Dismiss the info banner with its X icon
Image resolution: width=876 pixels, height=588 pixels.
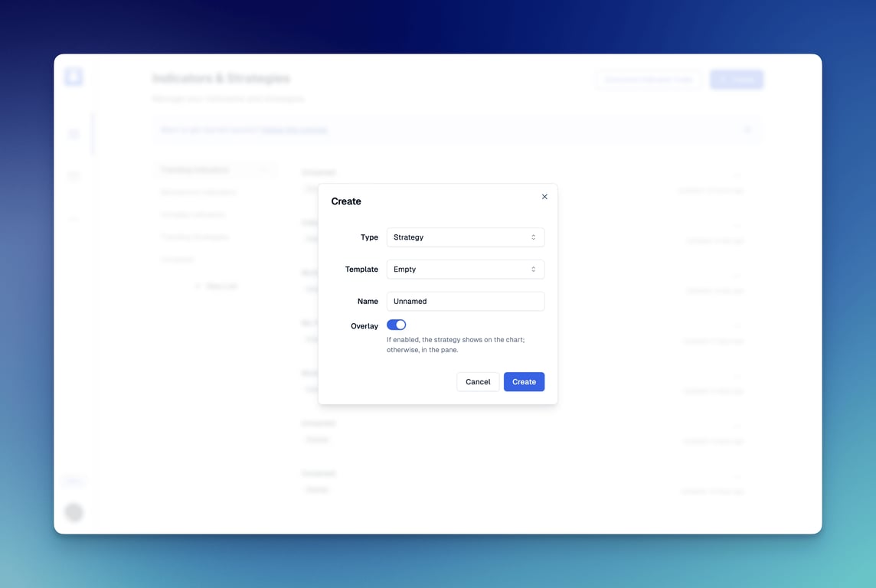(x=747, y=130)
